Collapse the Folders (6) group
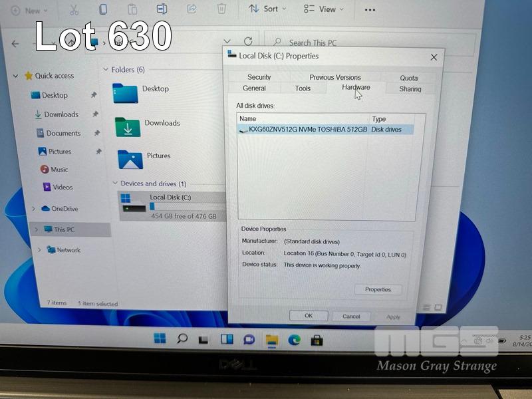The image size is (532, 399). point(105,70)
